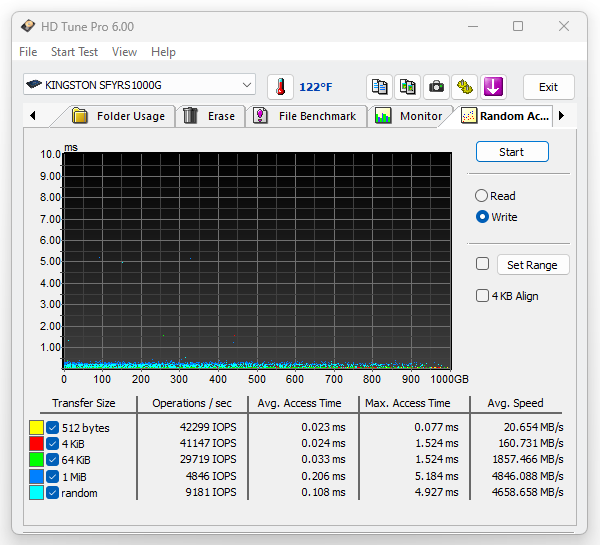This screenshot has height=545, width=600.
Task: Uncheck the 64 KiB transfer size
Action: pyautogui.click(x=52, y=460)
